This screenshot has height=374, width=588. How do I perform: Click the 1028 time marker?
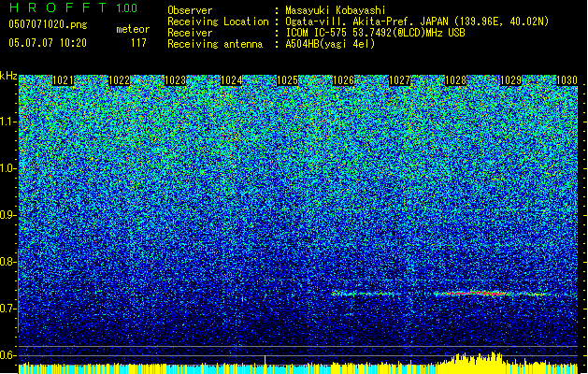(455, 80)
